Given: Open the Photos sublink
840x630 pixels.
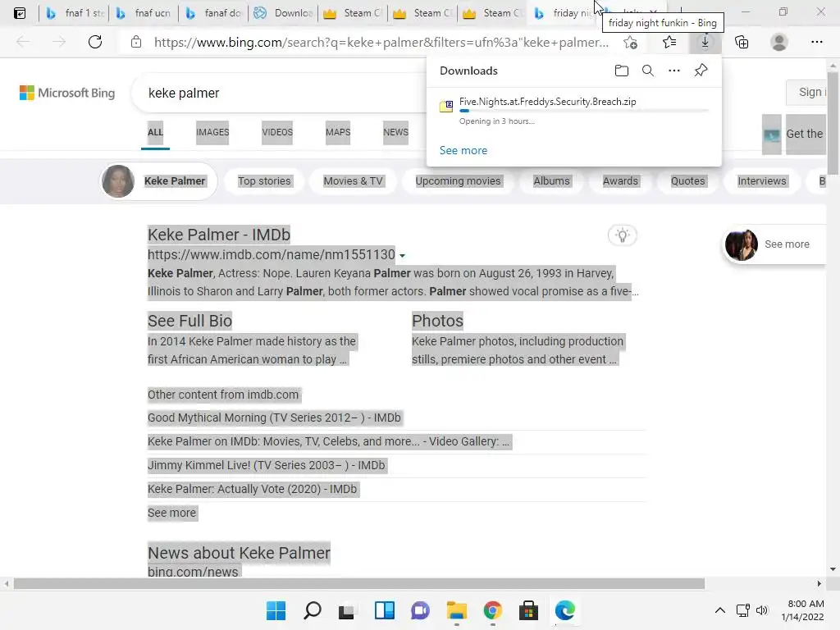Looking at the screenshot, I should pos(437,321).
